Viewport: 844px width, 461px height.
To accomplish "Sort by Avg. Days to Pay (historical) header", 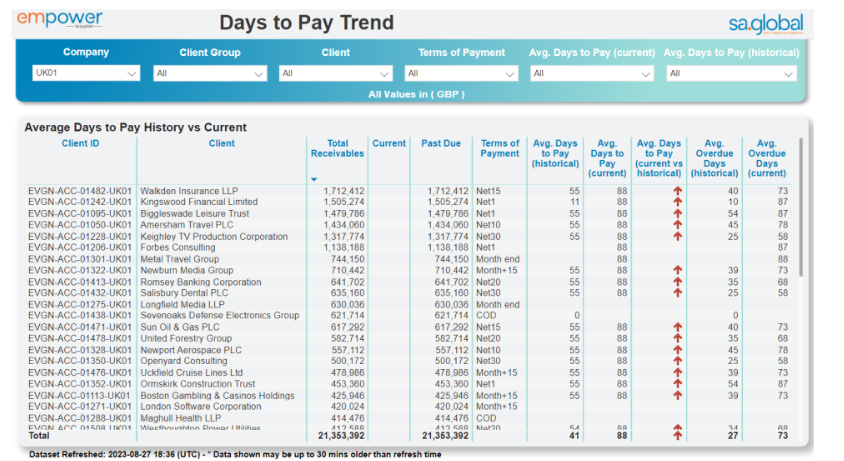I will [x=555, y=153].
